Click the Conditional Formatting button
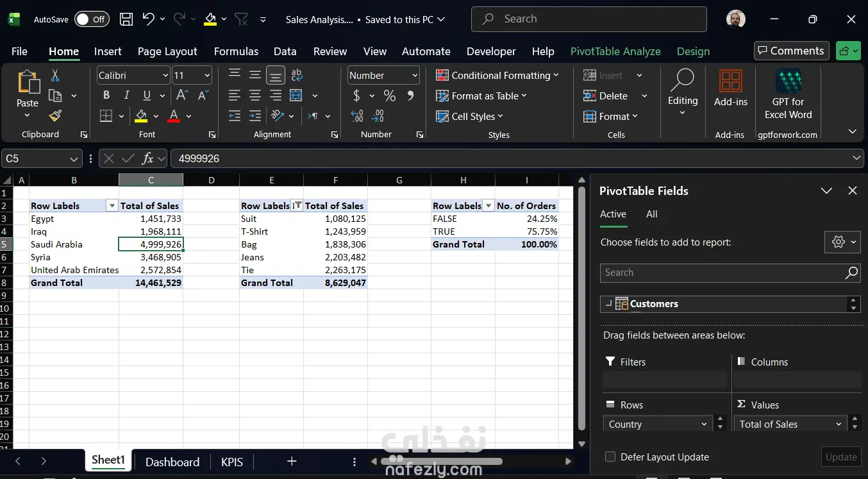 [497, 75]
